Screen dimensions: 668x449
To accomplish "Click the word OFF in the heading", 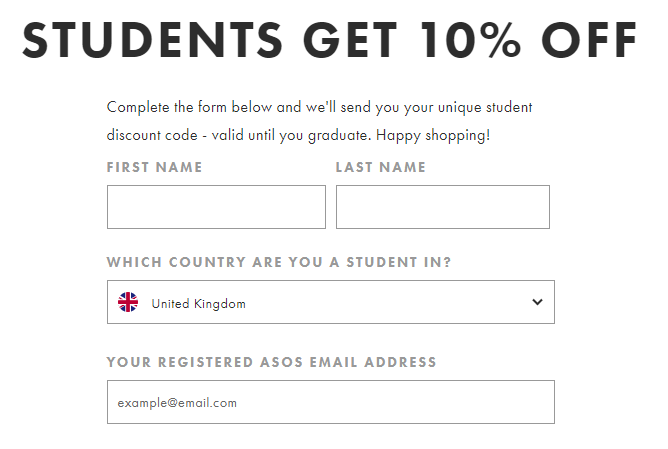I will pyautogui.click(x=589, y=40).
